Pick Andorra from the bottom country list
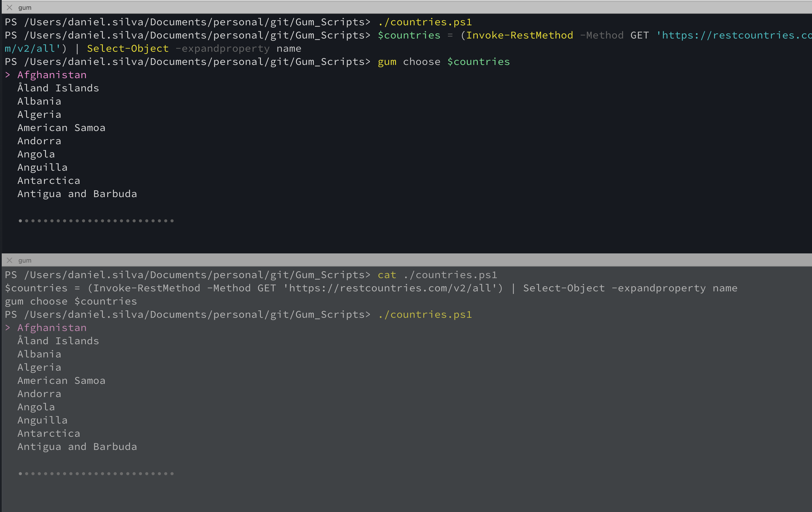The width and height of the screenshot is (812, 512). tap(39, 394)
